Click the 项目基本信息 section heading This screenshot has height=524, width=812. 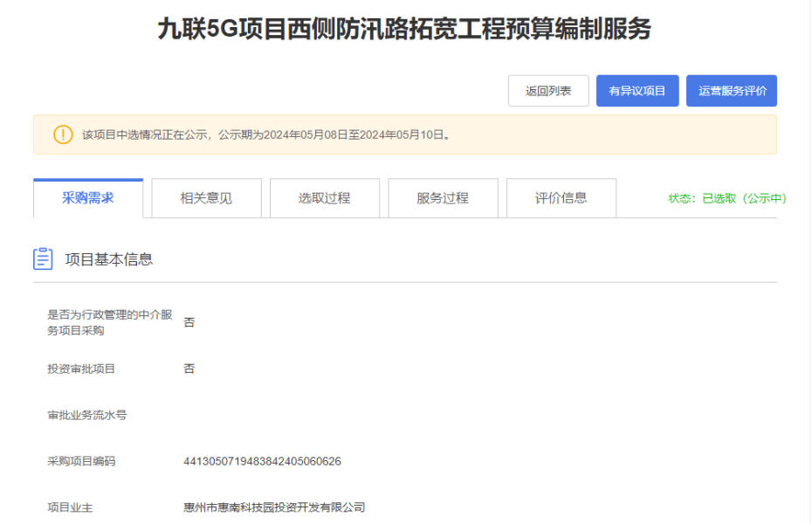pos(109,259)
